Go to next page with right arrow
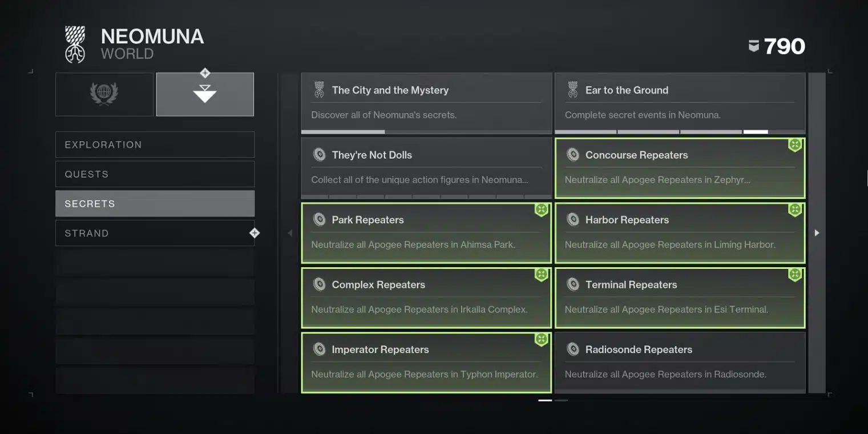 pos(817,233)
